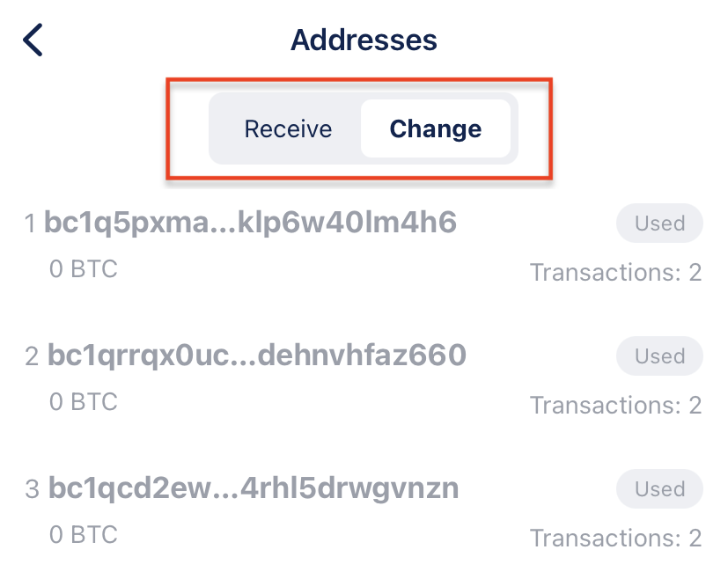Image resolution: width=728 pixels, height=579 pixels.
Task: Open address bc1qcd2ew...4rhl5drwgvnzn
Action: point(254,488)
